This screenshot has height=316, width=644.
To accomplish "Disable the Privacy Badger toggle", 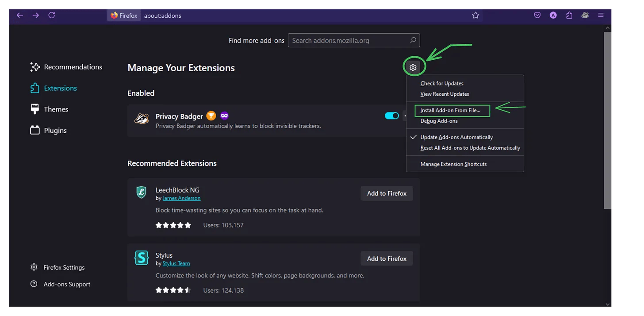I will coord(391,116).
